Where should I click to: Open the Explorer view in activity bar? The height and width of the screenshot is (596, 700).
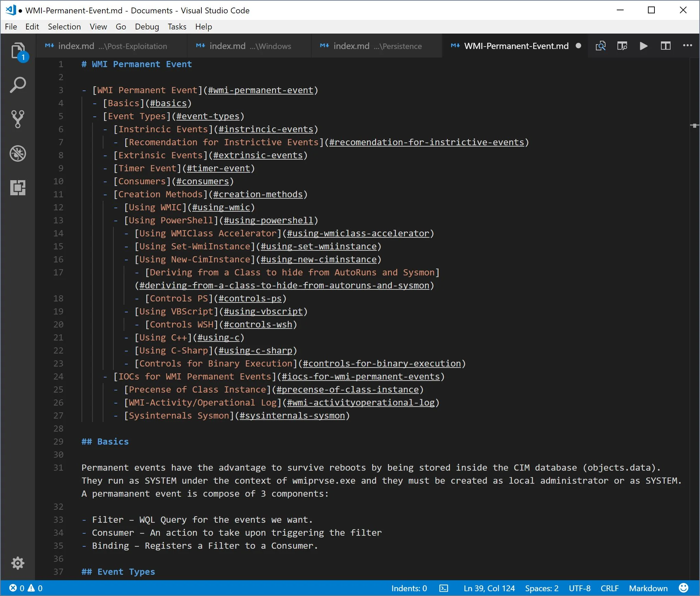tap(18, 51)
